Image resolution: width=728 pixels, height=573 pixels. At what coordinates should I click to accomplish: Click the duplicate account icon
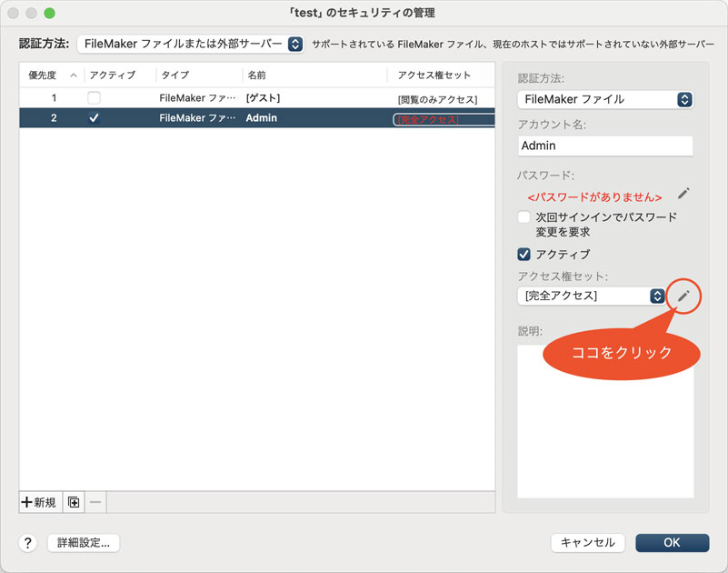74,502
